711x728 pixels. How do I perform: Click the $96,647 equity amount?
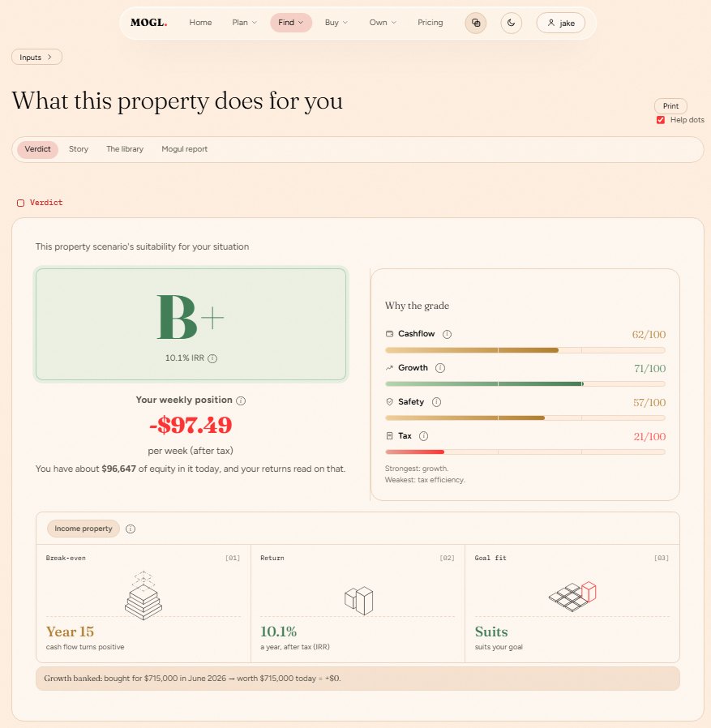(119, 469)
